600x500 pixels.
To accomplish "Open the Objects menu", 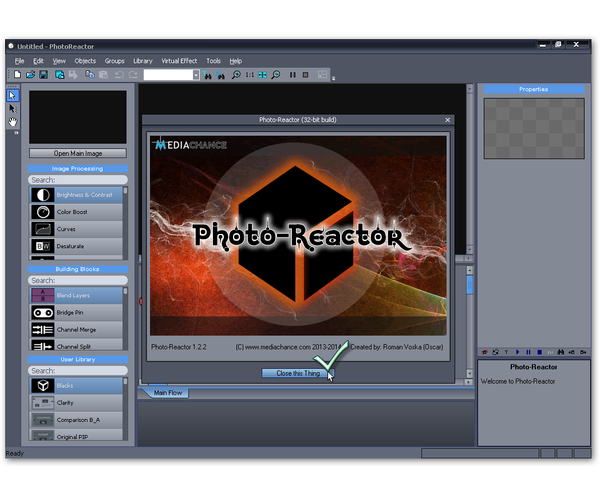I will tap(85, 61).
